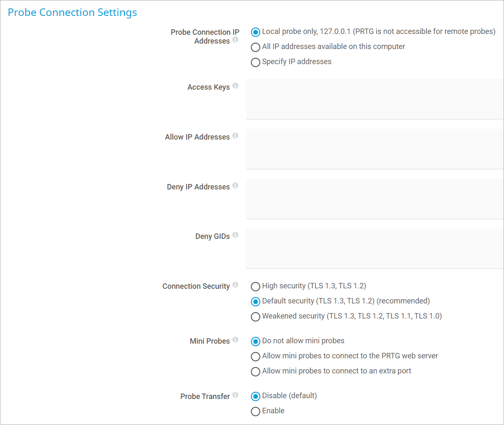Click info icon for Probe Connection IP Addresses
Image resolution: width=504 pixels, height=425 pixels.
coord(235,40)
